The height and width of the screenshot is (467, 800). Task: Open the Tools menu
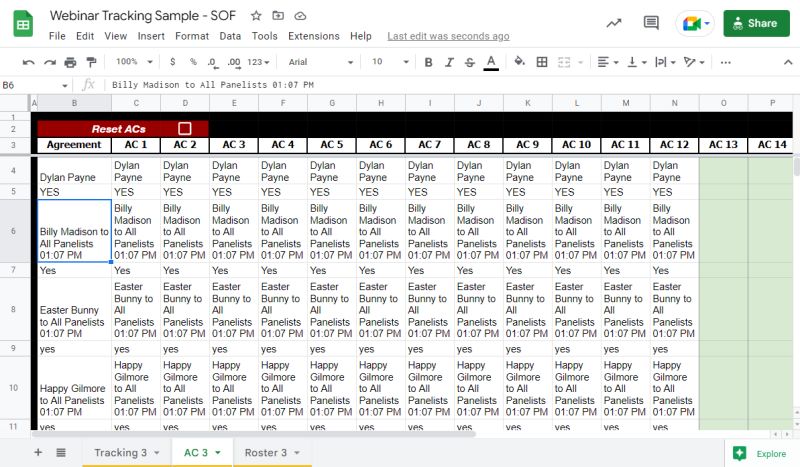click(264, 36)
